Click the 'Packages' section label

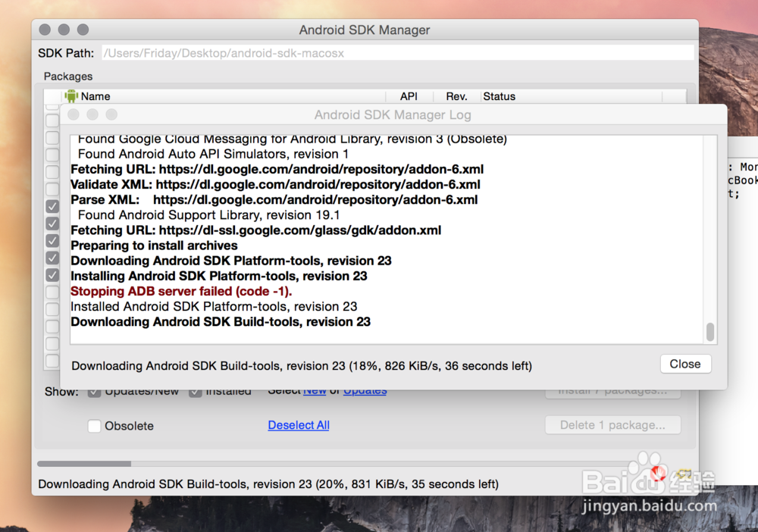tap(68, 77)
